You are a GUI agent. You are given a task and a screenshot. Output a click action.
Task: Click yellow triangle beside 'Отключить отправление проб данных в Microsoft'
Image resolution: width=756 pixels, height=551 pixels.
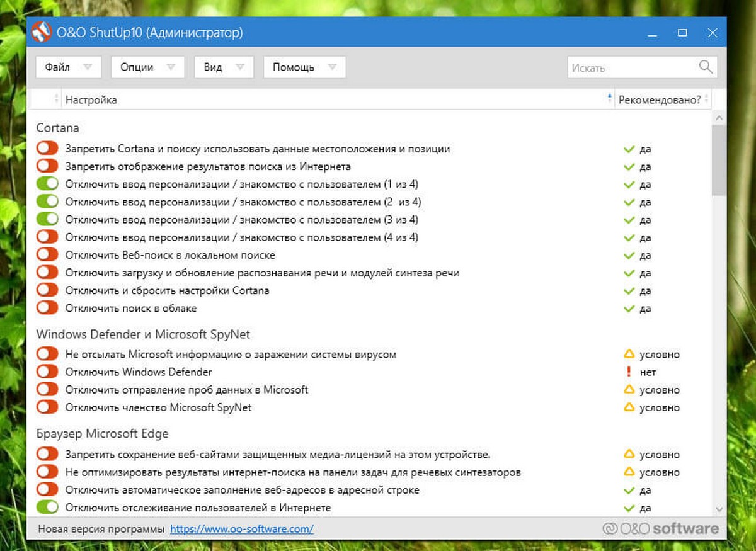click(x=628, y=390)
